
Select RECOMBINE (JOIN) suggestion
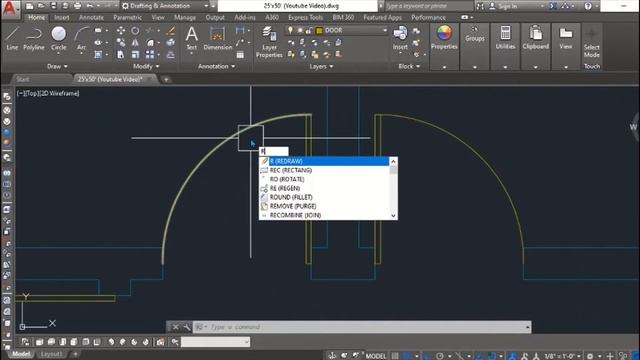click(324, 215)
